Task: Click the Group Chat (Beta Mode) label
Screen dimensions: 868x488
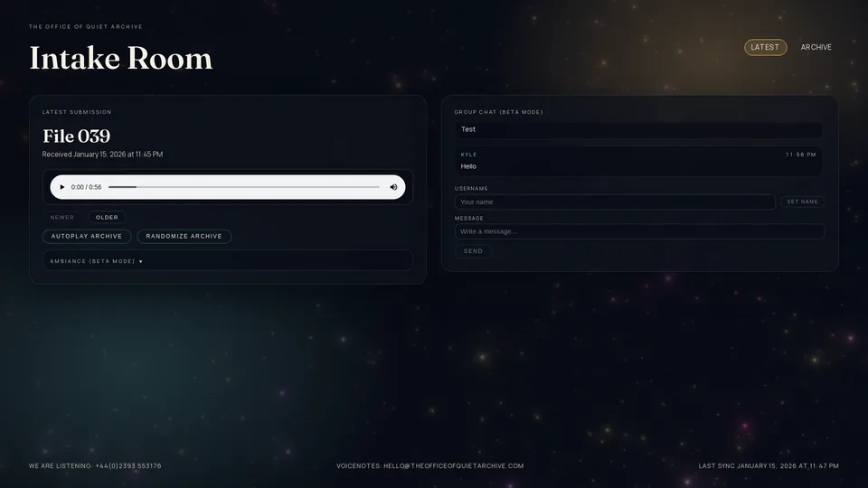Action: [499, 112]
